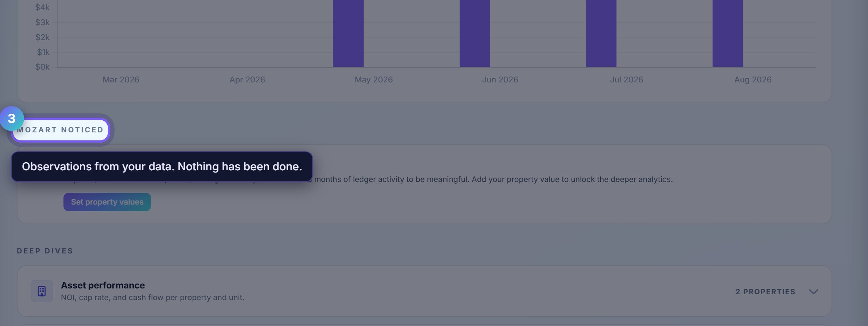Viewport: 868px width, 326px height.
Task: Click the Apr 2026 axis label
Action: tap(247, 79)
